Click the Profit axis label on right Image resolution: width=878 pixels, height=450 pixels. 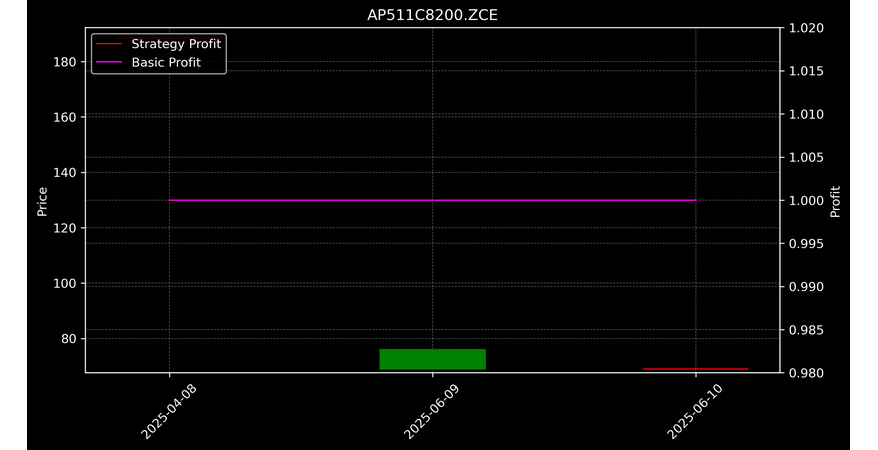click(835, 201)
